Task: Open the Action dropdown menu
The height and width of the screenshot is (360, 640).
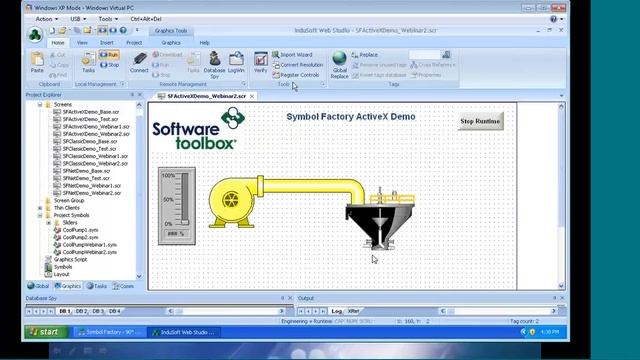Action: [47, 19]
